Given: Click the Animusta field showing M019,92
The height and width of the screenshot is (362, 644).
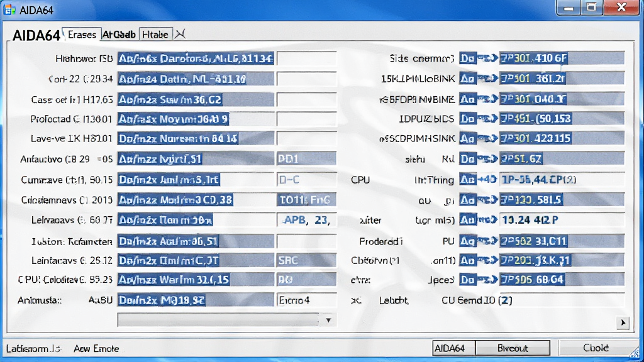Looking at the screenshot, I should (x=196, y=300).
